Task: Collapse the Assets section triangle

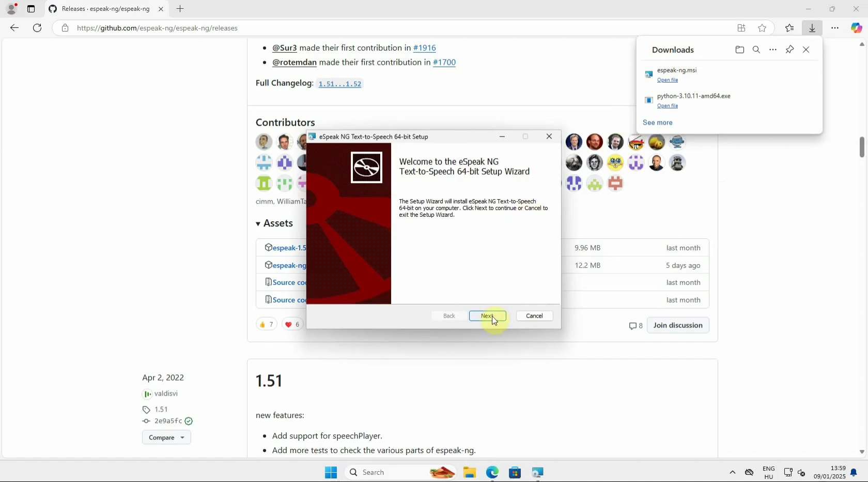Action: tap(258, 224)
